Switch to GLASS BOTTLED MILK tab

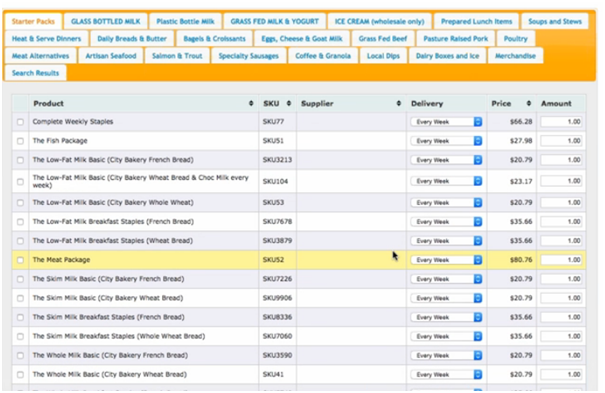click(x=105, y=22)
